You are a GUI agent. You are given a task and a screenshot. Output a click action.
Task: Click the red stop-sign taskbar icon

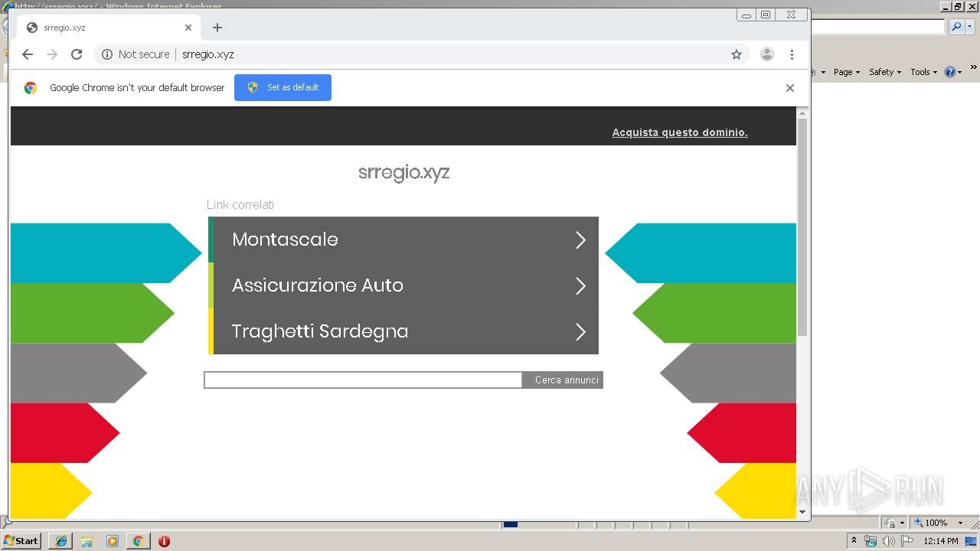pos(164,541)
